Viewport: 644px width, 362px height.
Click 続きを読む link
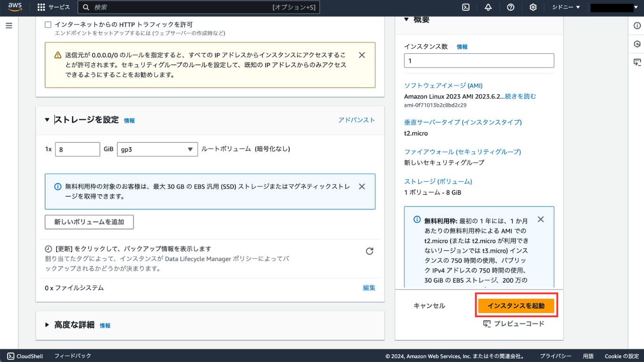pos(520,96)
